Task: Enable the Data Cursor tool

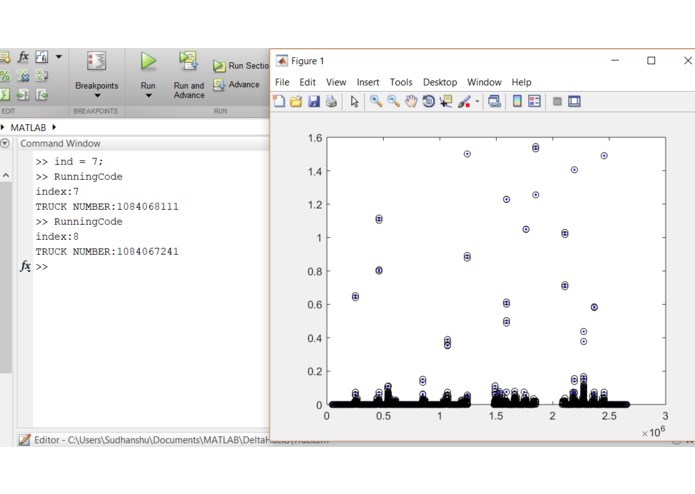Action: click(446, 101)
